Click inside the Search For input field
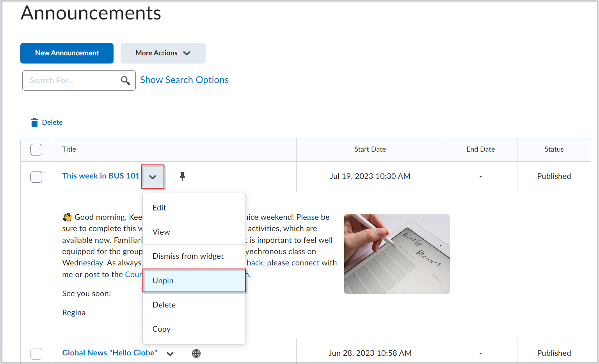 tap(70, 80)
